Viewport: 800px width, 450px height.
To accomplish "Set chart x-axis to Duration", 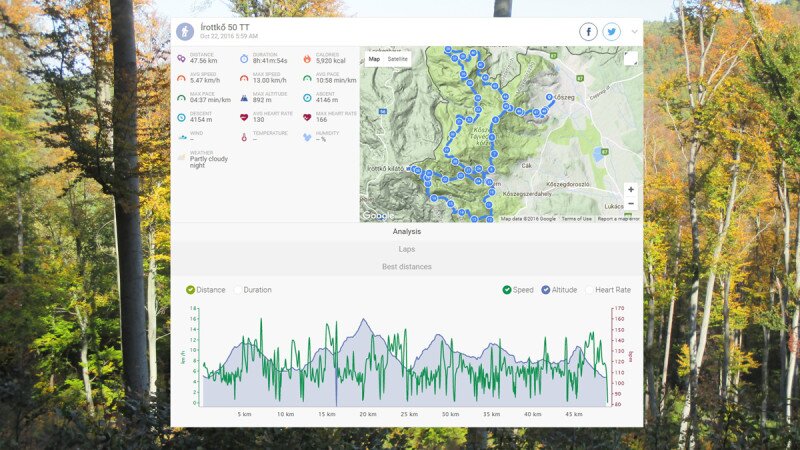I will tap(256, 290).
